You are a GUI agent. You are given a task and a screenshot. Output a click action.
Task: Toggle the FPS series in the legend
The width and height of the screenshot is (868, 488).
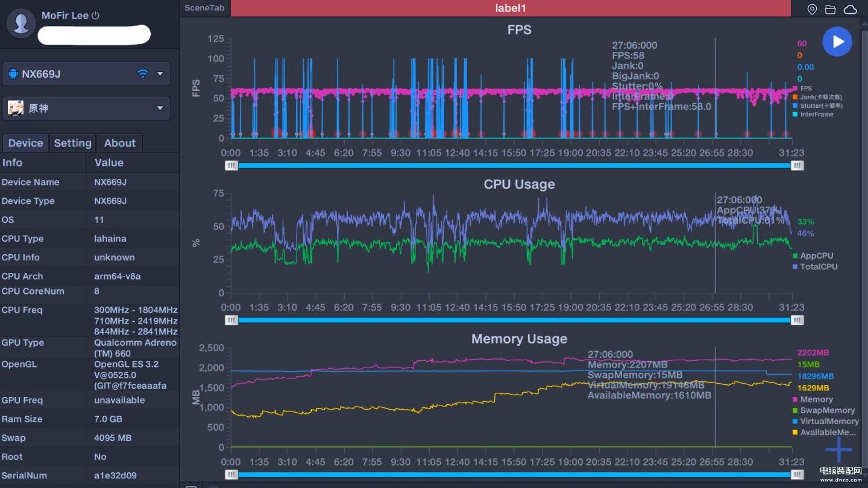802,89
